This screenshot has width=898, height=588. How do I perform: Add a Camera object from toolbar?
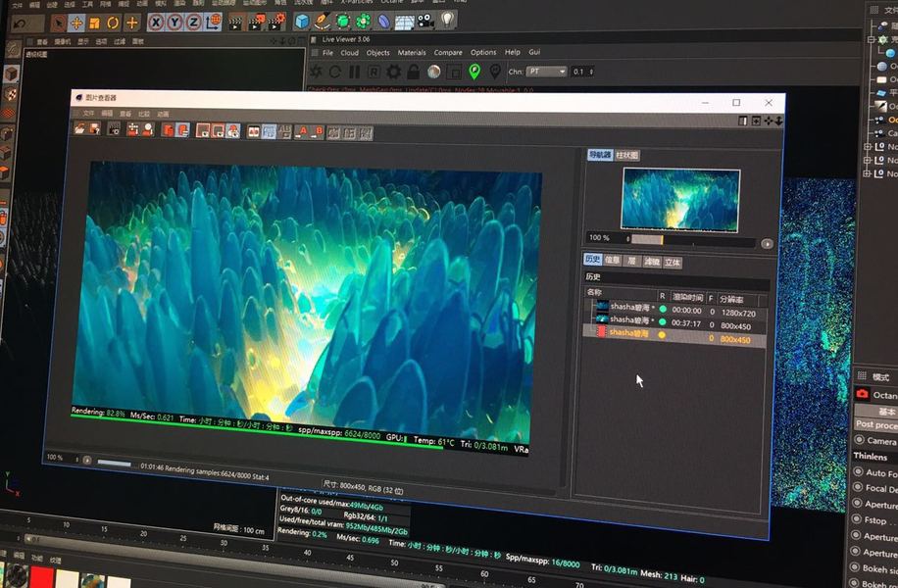(425, 21)
